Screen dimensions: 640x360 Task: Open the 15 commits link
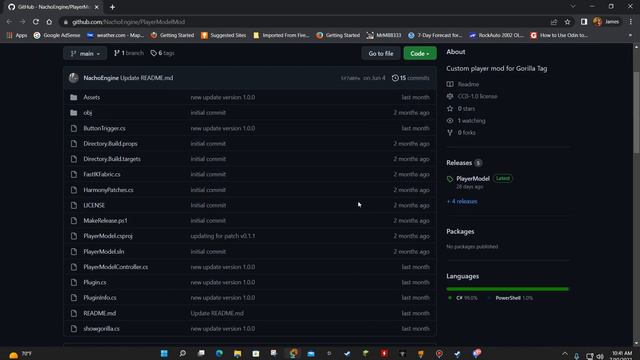[x=411, y=78]
